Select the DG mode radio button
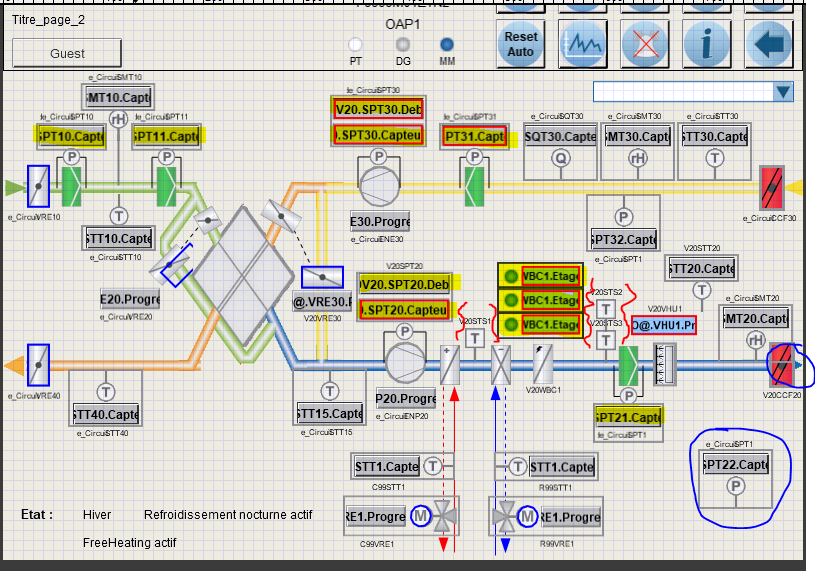The width and height of the screenshot is (815, 571). click(403, 44)
